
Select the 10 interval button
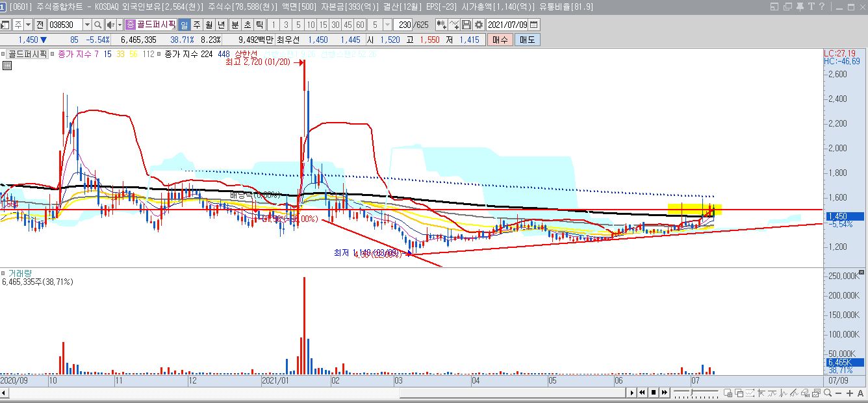pyautogui.click(x=311, y=25)
